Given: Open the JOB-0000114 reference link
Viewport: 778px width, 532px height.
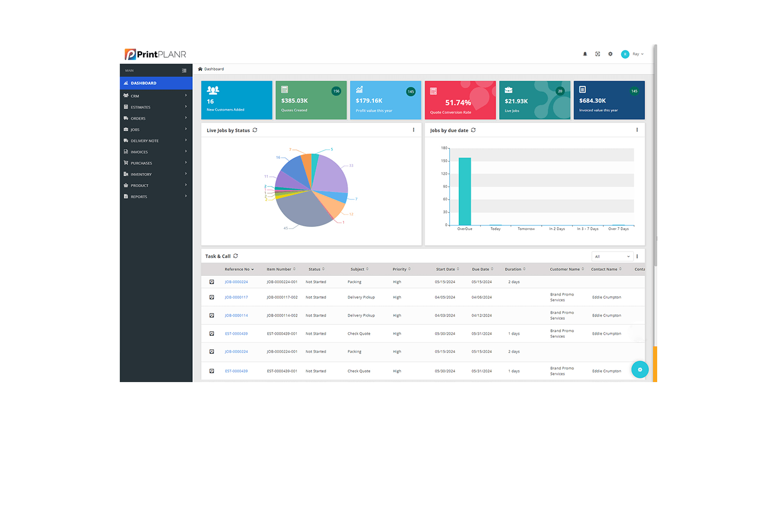Looking at the screenshot, I should pos(236,315).
